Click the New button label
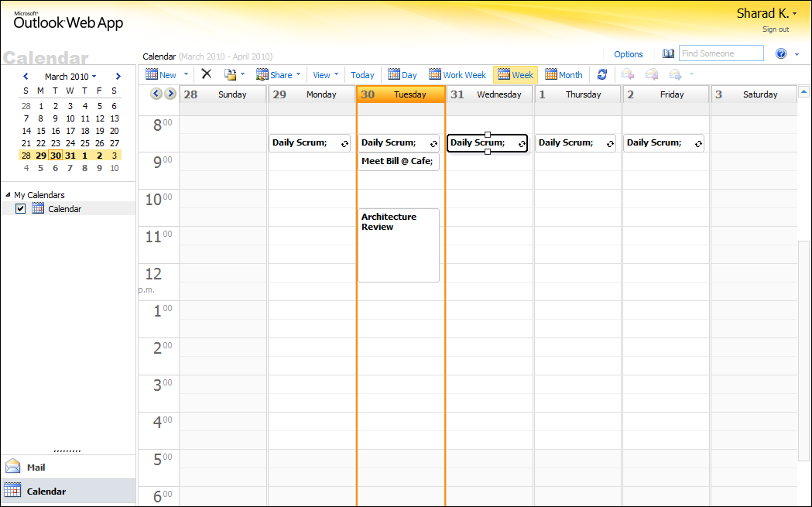This screenshot has height=507, width=812. 168,75
